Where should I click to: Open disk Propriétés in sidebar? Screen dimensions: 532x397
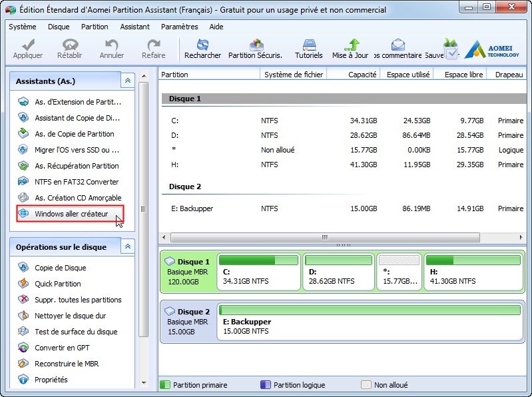pyautogui.click(x=43, y=380)
